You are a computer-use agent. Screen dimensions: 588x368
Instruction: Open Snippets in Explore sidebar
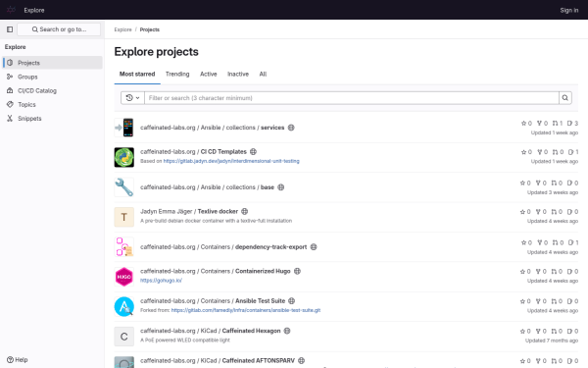click(x=53, y=119)
